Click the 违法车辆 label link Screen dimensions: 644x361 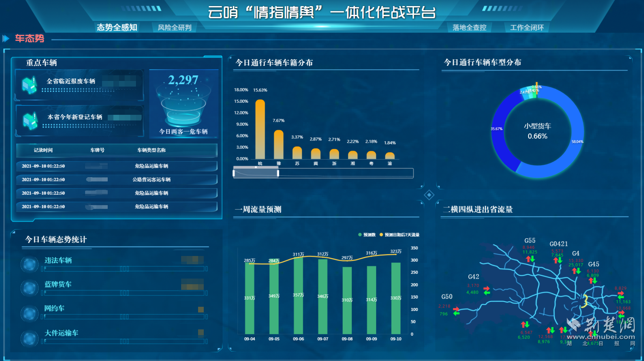click(58, 260)
